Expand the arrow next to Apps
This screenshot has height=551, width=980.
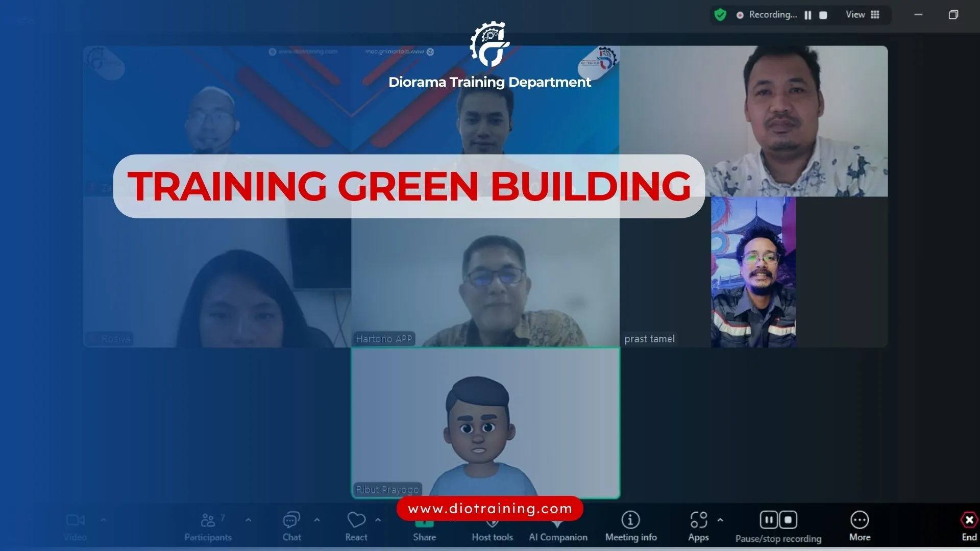click(x=720, y=520)
